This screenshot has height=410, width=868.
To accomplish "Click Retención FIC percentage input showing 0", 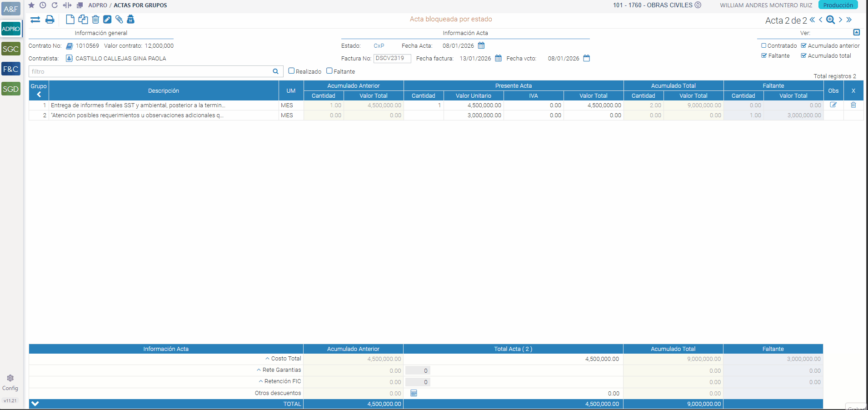I will pos(418,382).
